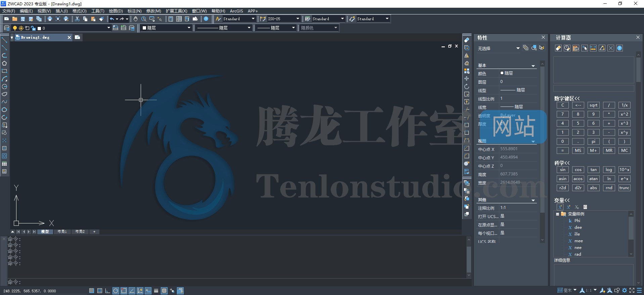This screenshot has height=295, width=644.
Task: Toggle dynamic UCS in the status bar
Action: click(x=140, y=291)
